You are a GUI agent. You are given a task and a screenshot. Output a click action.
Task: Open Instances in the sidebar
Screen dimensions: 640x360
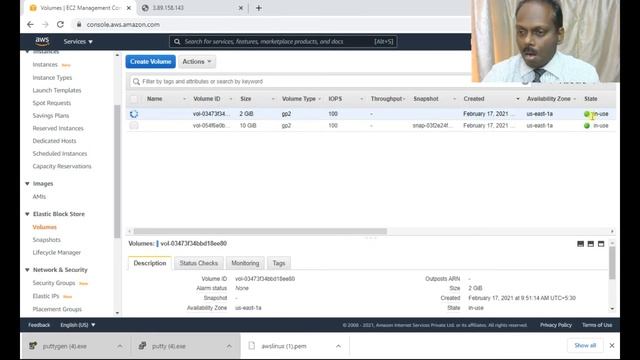(45, 64)
